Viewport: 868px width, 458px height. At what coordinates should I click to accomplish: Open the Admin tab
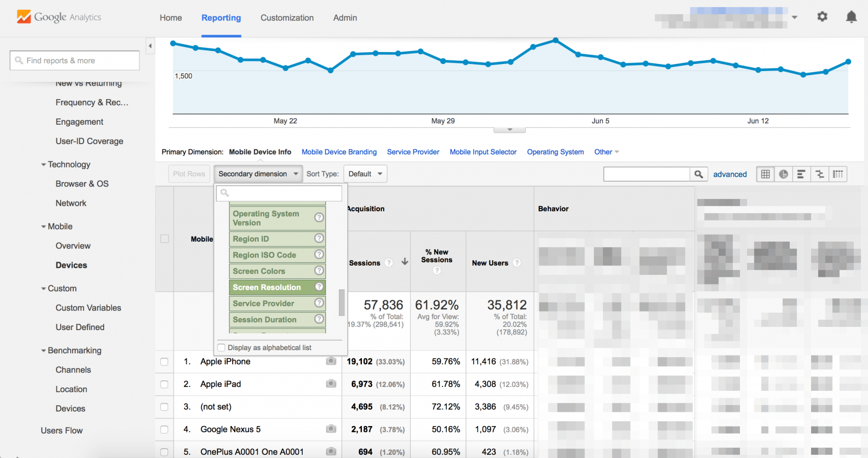345,18
